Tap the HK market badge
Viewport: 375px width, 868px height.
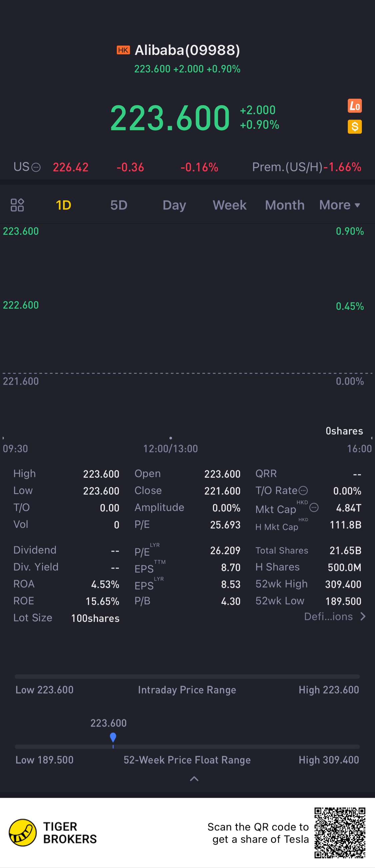pyautogui.click(x=123, y=50)
